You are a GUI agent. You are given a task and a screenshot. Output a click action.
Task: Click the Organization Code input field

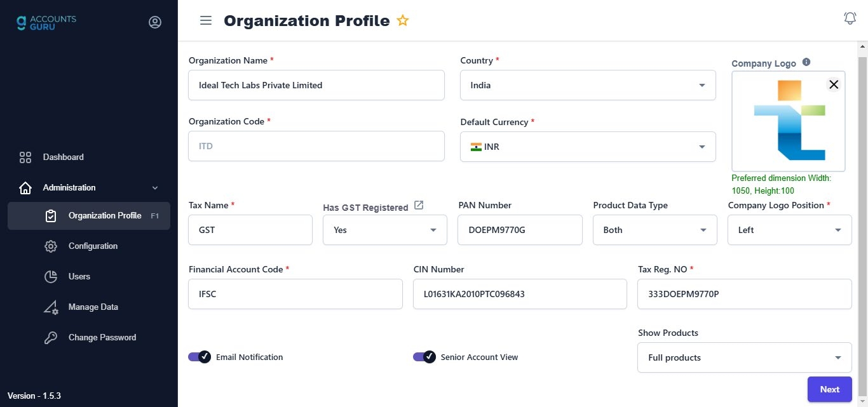click(316, 146)
